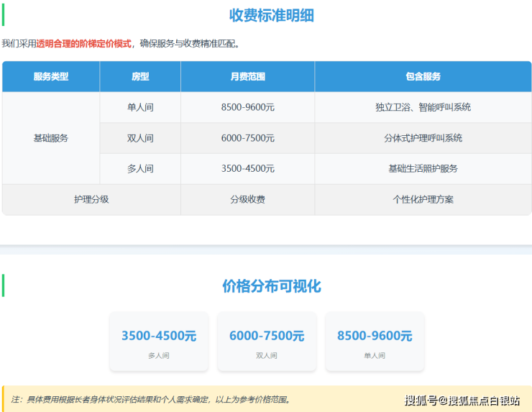
Task: Click the 基础服务 row label cell
Action: click(51, 138)
